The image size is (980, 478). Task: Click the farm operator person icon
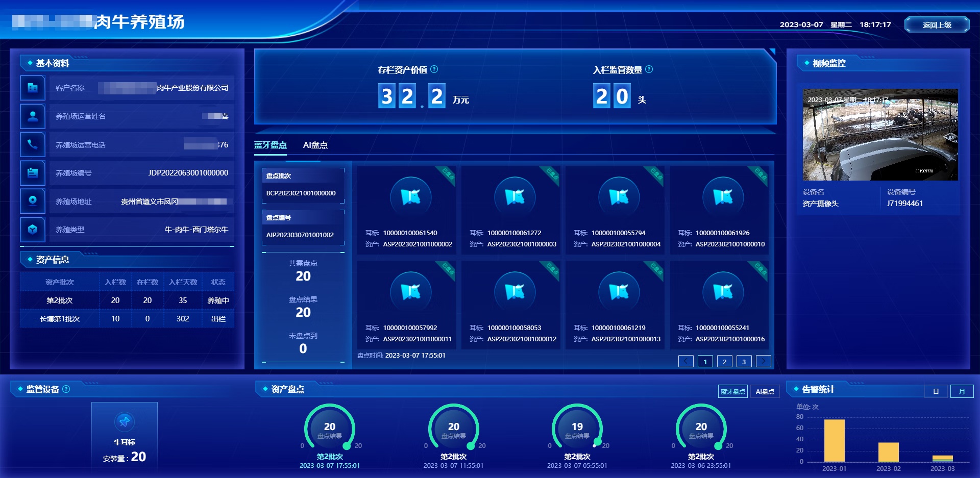(33, 116)
